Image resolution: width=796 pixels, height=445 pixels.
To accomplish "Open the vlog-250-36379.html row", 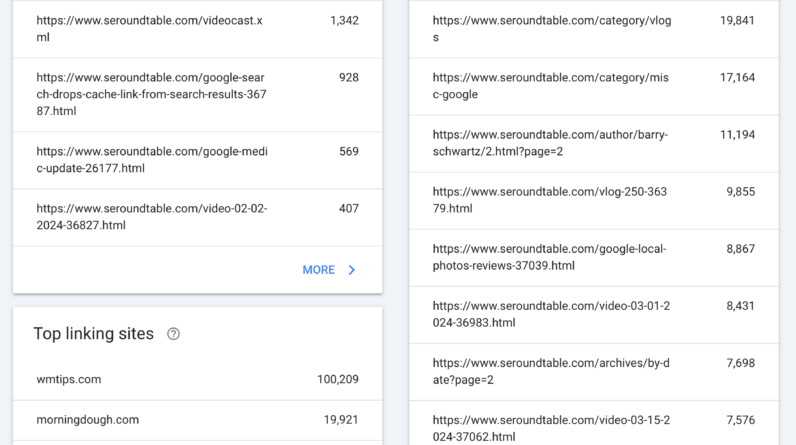I will (594, 200).
